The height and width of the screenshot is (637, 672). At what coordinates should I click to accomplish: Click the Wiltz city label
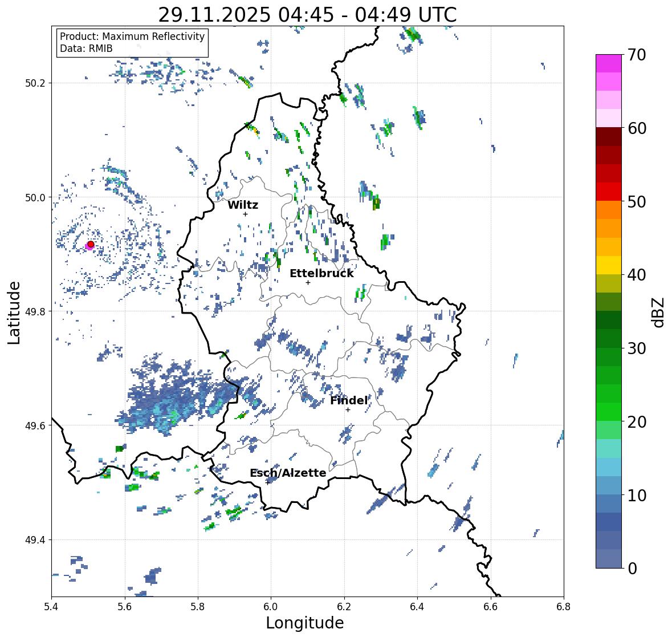pyautogui.click(x=243, y=205)
